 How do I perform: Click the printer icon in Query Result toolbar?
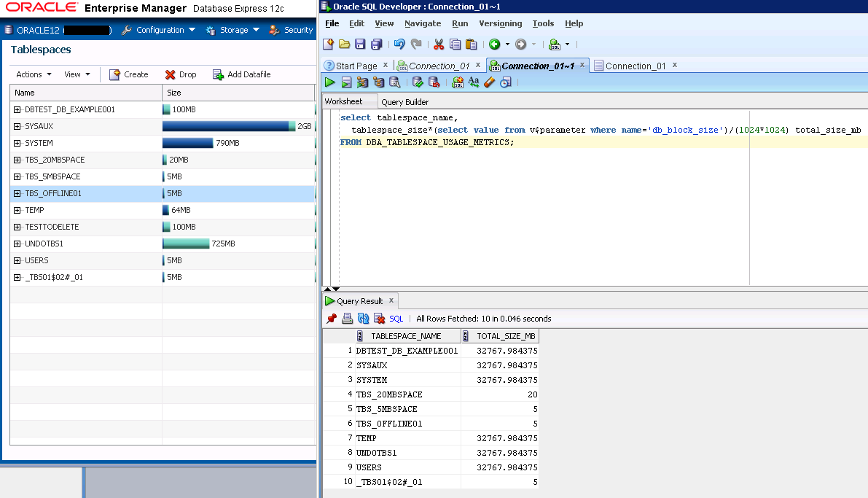tap(348, 319)
